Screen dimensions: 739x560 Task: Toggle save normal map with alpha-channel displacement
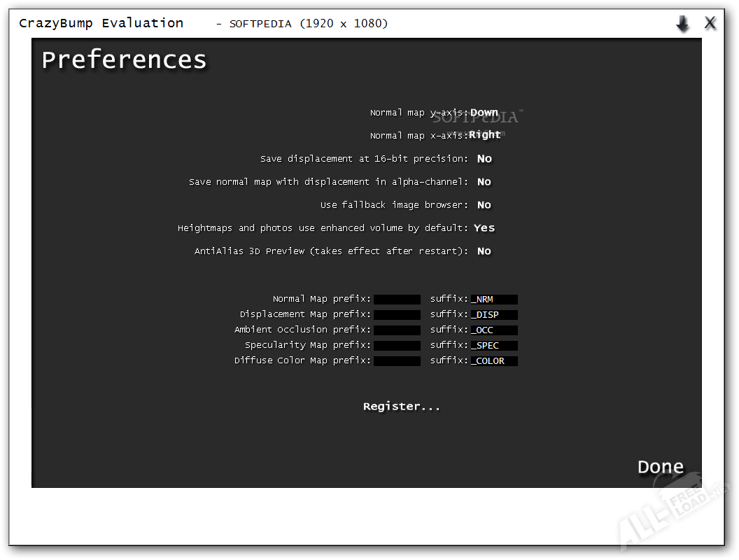(484, 182)
